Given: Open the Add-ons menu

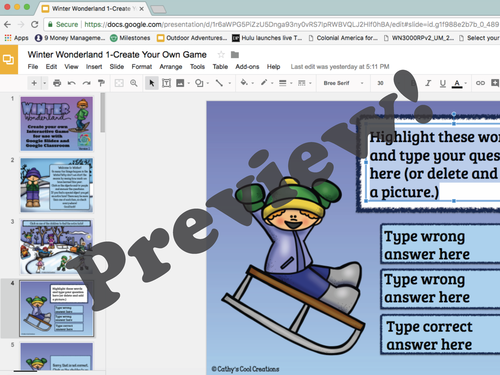Looking at the screenshot, I should click(x=247, y=67).
